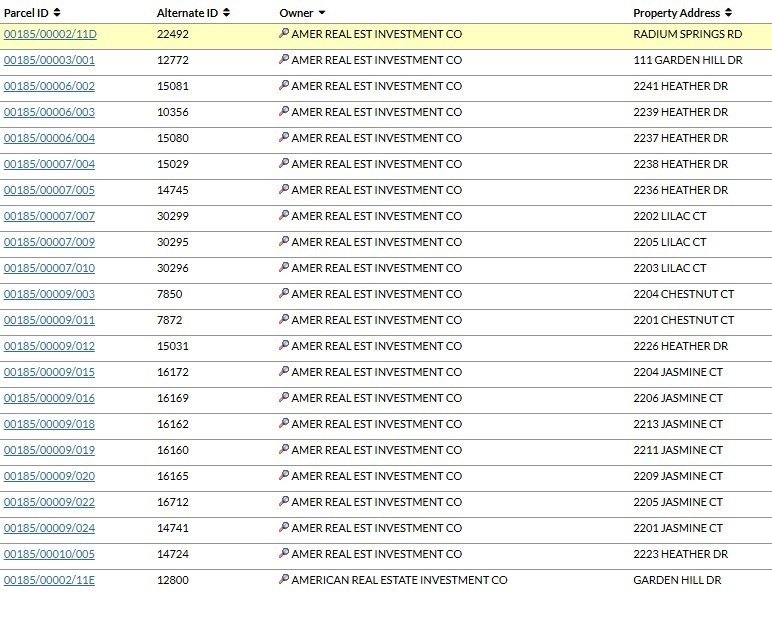Click owner search icon for 2223 Heather Dr
772x621 pixels.
pos(284,553)
